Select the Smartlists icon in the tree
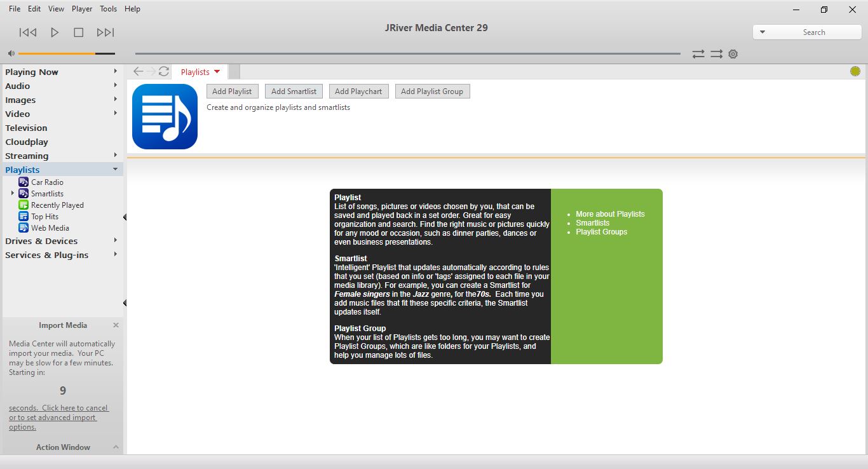The image size is (868, 469). tap(24, 193)
